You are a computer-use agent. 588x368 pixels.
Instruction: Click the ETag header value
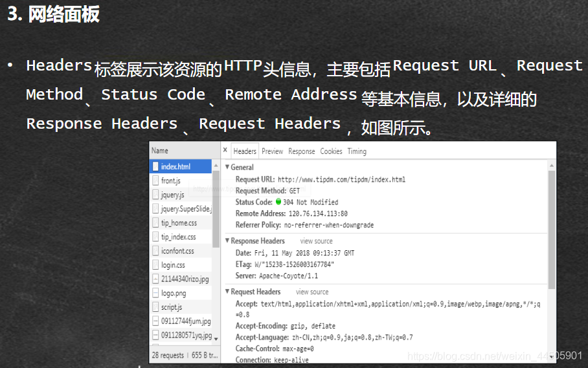(x=295, y=265)
